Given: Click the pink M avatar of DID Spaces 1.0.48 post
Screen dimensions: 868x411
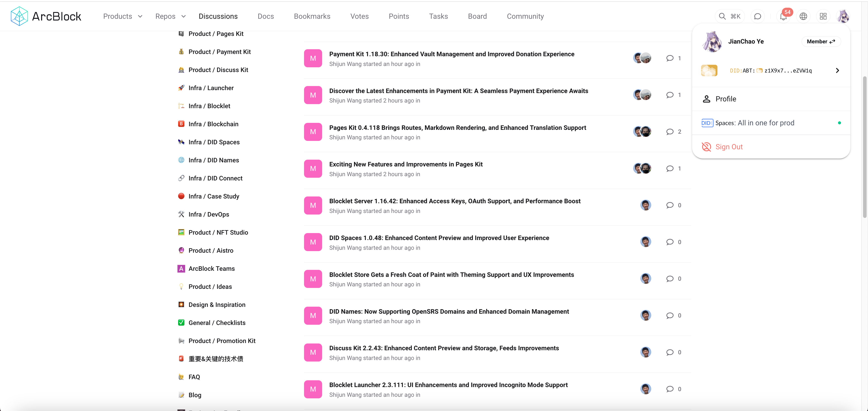Looking at the screenshot, I should pos(313,242).
